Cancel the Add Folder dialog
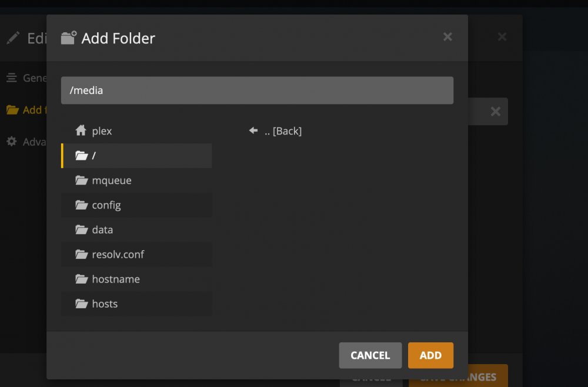 click(x=370, y=355)
